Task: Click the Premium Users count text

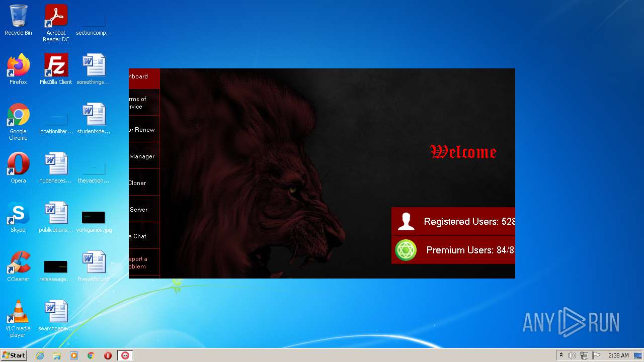Action: 470,250
